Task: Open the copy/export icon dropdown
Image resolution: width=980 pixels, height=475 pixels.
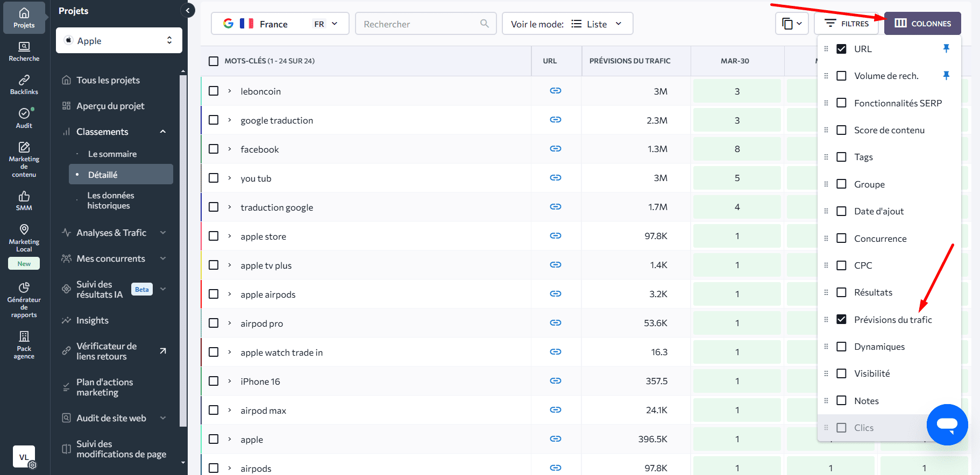Action: click(x=792, y=24)
